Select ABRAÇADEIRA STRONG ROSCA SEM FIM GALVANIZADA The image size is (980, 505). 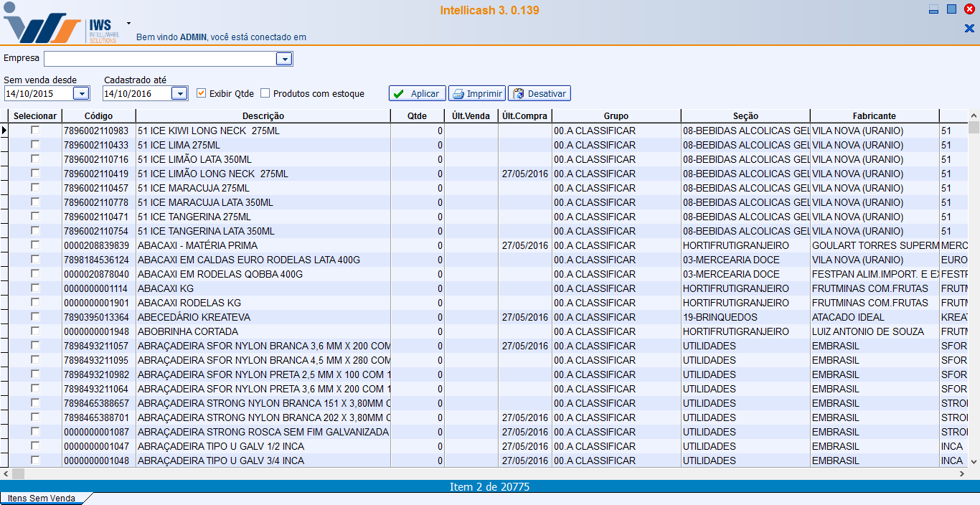pyautogui.click(x=263, y=432)
